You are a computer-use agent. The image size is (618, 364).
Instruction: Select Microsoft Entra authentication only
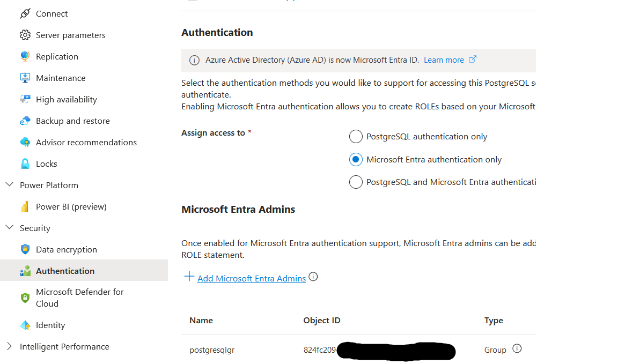point(356,160)
